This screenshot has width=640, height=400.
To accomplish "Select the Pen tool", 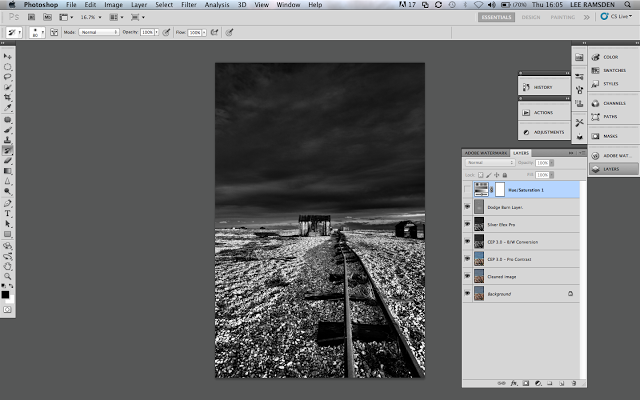I will 7,203.
